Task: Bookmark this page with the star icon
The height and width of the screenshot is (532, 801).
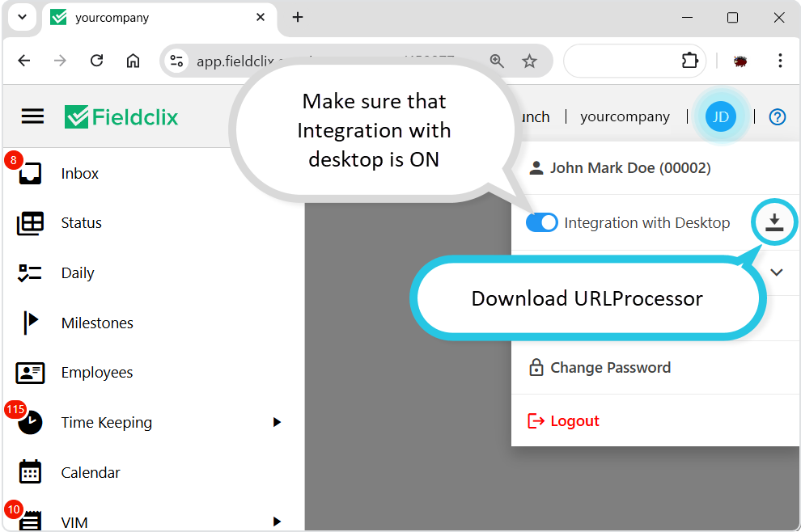Action: 529,61
